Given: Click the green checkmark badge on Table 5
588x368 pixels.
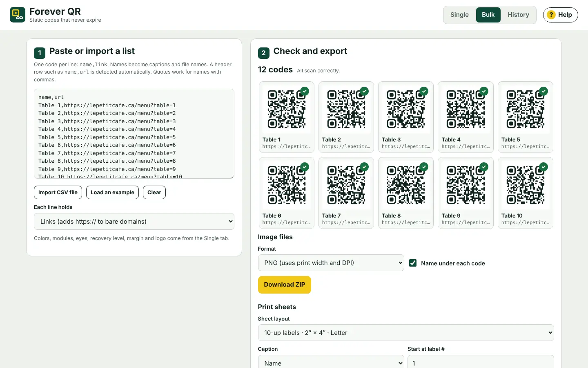Looking at the screenshot, I should 543,91.
